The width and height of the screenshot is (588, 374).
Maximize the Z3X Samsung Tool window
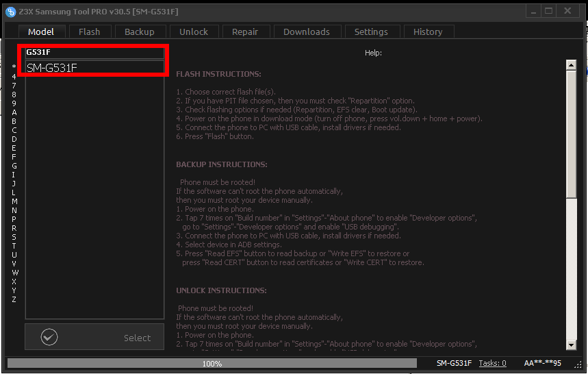point(548,11)
